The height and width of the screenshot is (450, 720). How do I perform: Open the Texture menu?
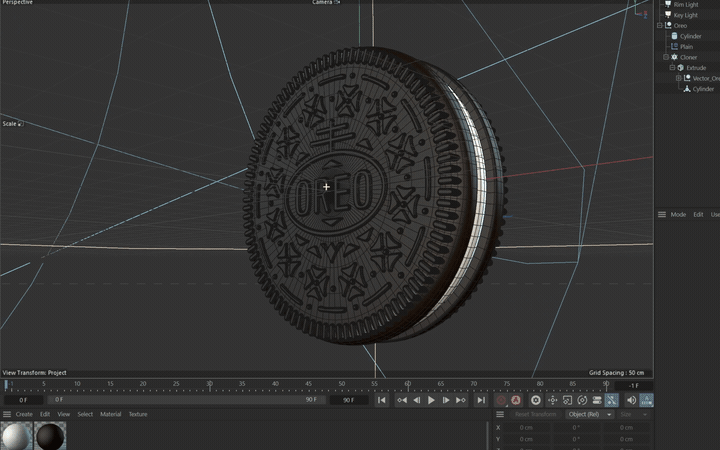[138, 414]
